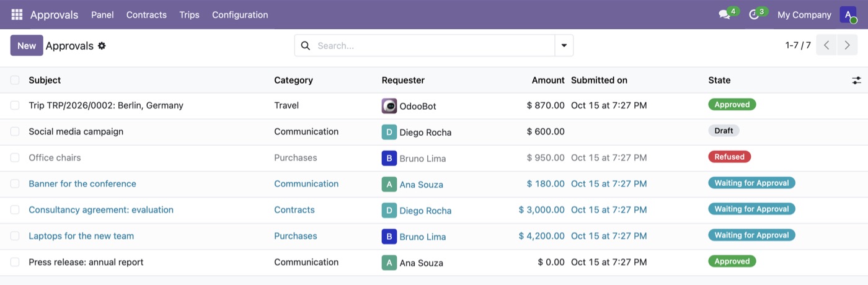This screenshot has width=868, height=285.
Task: Open the Configuration menu
Action: click(240, 15)
